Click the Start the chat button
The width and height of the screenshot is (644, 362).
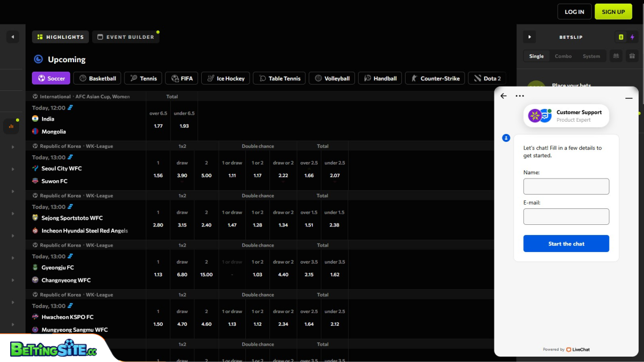point(566,243)
